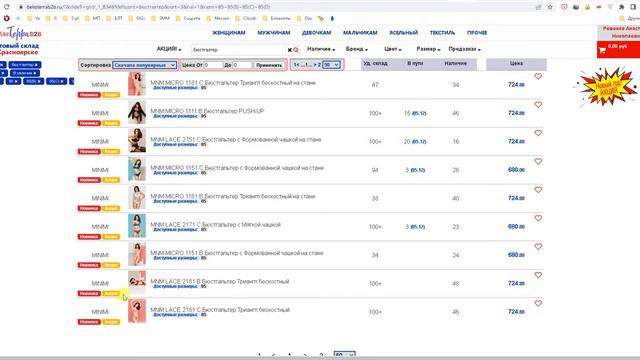Viewport: 640px width, 360px height.
Task: Expand the Размер filter dropdown
Action: point(428,49)
